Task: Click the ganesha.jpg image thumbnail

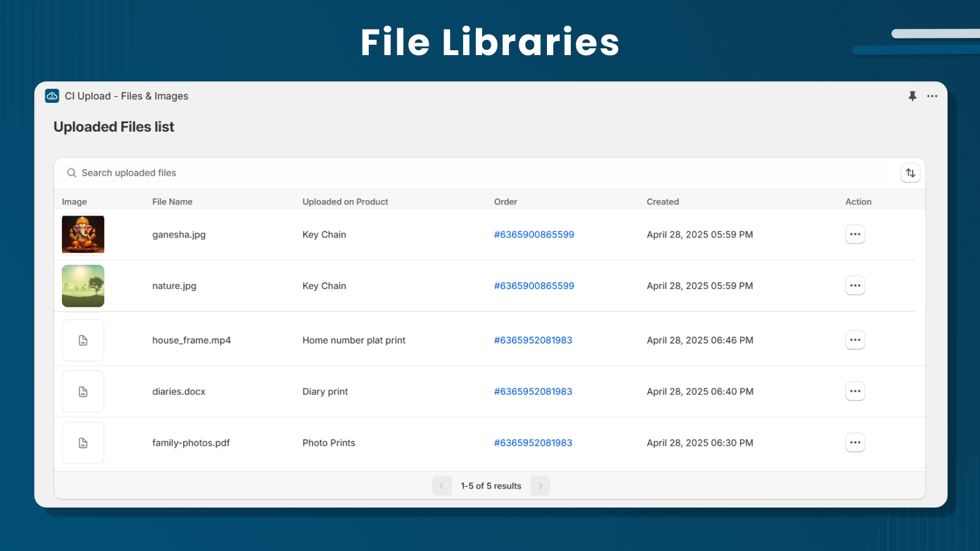Action: [x=83, y=234]
